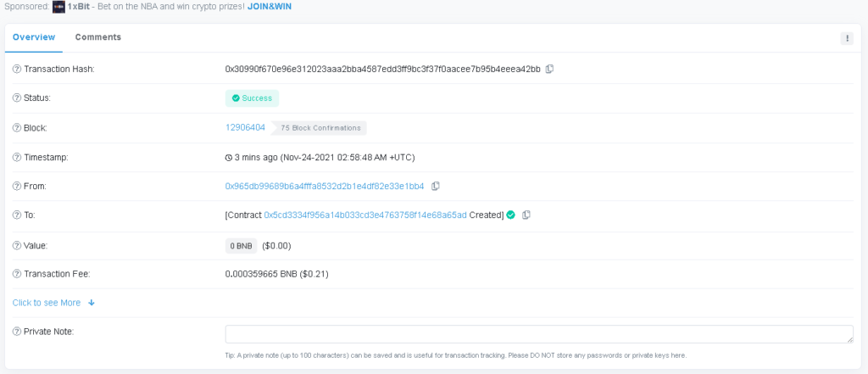868x374 pixels.
Task: Open the more-options vertical dots menu
Action: pos(847,38)
